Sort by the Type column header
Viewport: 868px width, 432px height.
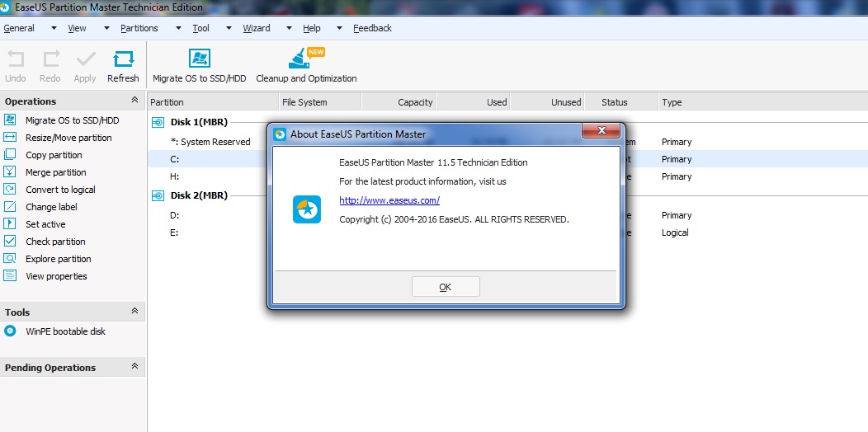pyautogui.click(x=763, y=102)
